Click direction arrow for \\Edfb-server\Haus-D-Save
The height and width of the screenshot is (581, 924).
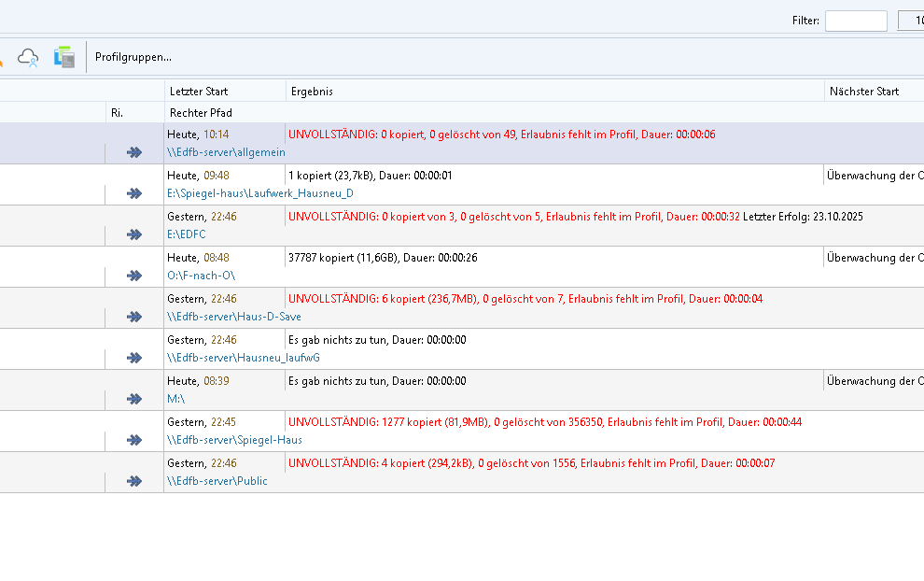click(x=134, y=317)
